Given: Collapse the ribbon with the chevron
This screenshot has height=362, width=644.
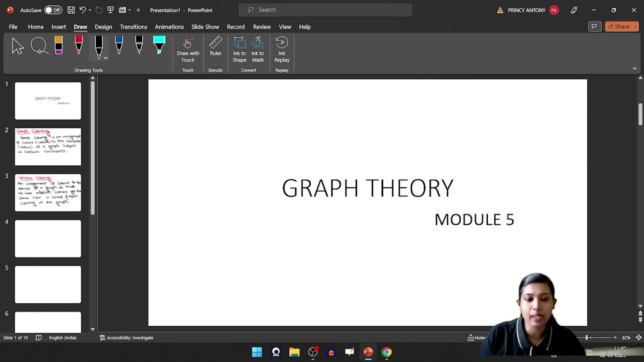Looking at the screenshot, I should point(635,68).
